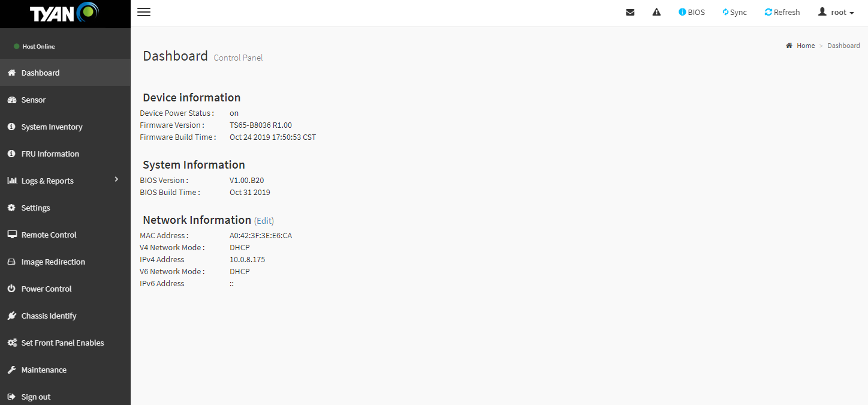Click the Home breadcrumb link
This screenshot has height=405, width=868.
click(x=805, y=46)
